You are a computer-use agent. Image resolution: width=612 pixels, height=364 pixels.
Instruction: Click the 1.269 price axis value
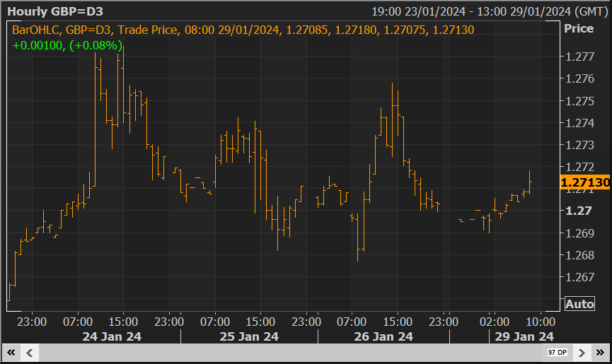pyautogui.click(x=579, y=233)
